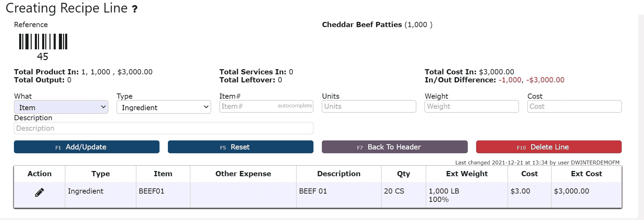Click the Ext Cost column header
This screenshot has width=644, height=220.
pyautogui.click(x=587, y=174)
